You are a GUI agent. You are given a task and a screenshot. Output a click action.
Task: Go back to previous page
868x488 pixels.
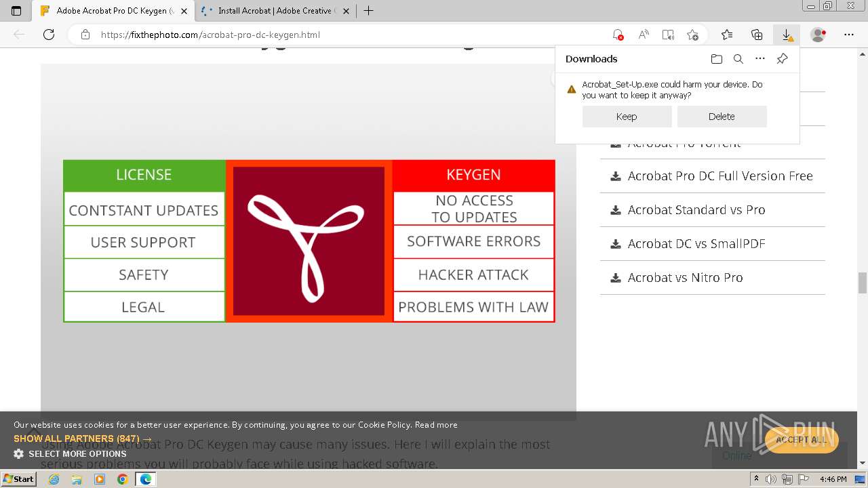[19, 35]
